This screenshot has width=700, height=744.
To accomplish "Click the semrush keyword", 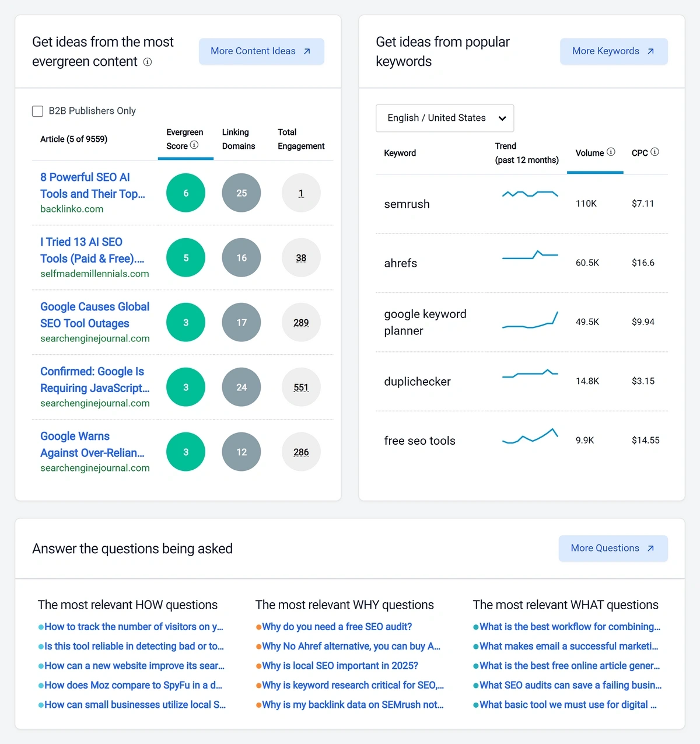I will point(407,204).
